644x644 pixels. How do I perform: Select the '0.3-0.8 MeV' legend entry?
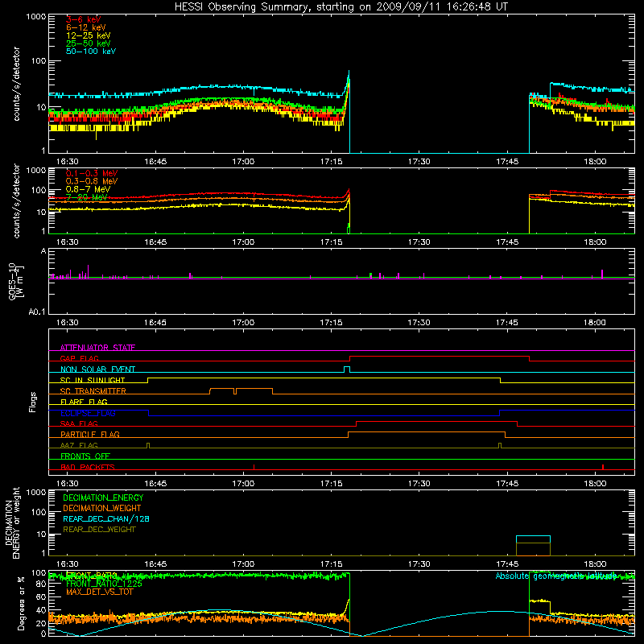tap(92, 181)
